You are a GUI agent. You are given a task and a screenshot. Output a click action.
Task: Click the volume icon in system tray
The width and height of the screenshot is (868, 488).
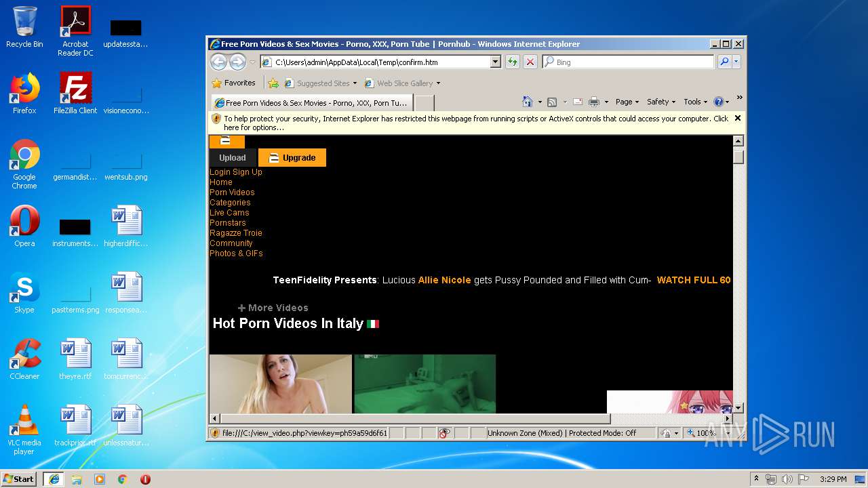(787, 479)
